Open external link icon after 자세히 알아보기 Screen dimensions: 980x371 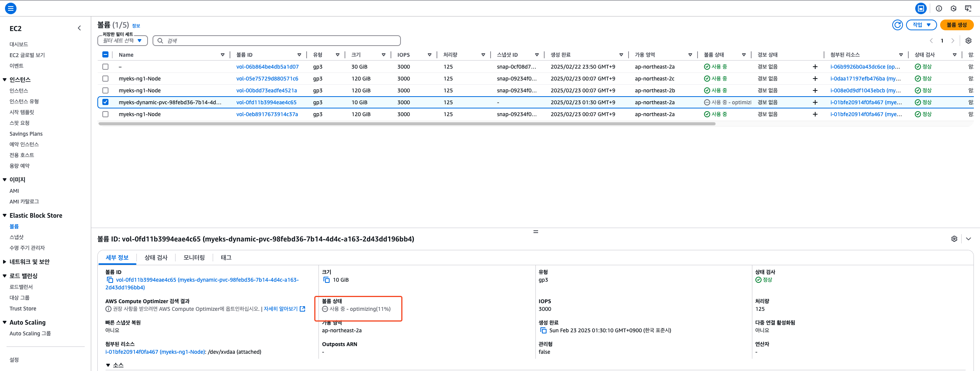point(302,309)
